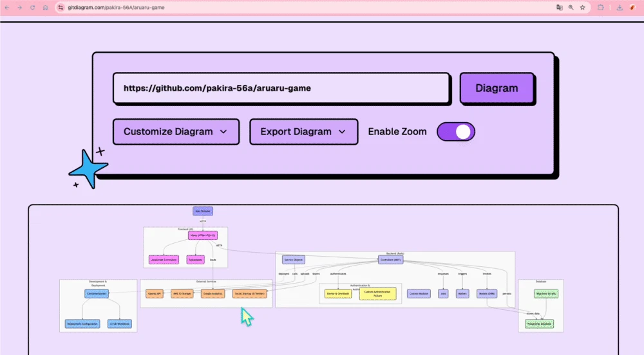Click the Devise & OmniAuth node

[x=338, y=293]
